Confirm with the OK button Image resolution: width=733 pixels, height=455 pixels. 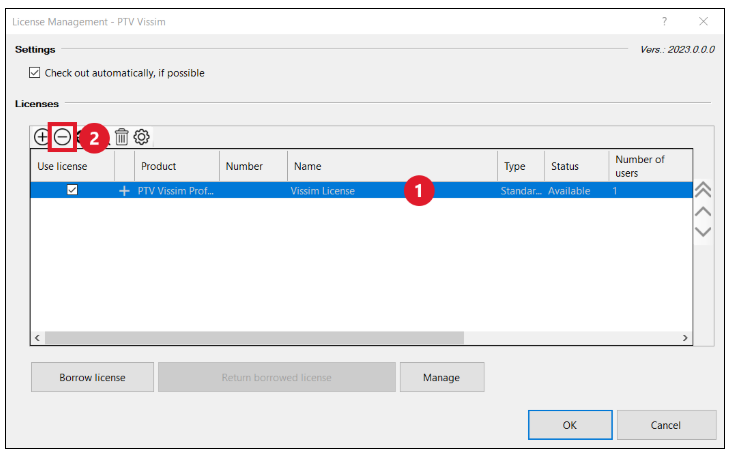570,425
